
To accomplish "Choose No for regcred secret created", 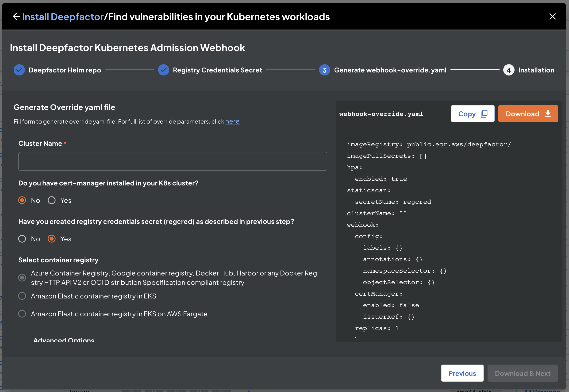I will 22,239.
